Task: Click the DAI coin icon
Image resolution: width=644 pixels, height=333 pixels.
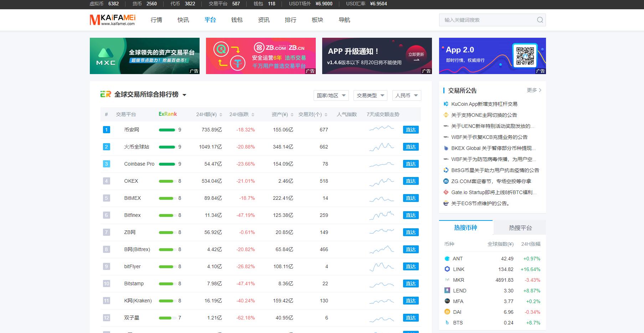Action: click(447, 312)
